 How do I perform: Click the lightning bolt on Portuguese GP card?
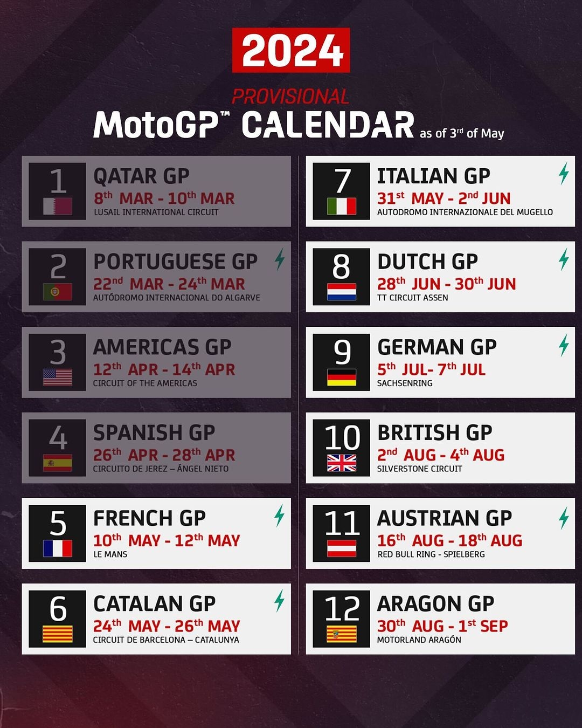click(279, 259)
